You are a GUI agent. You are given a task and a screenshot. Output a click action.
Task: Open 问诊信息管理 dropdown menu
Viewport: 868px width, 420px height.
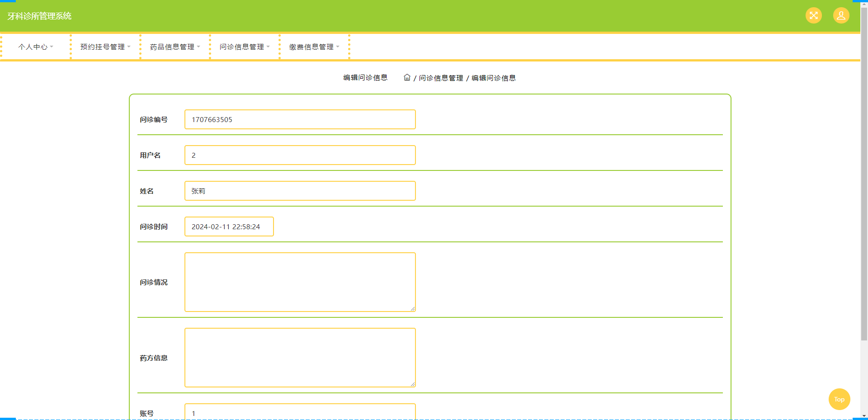[x=245, y=47]
